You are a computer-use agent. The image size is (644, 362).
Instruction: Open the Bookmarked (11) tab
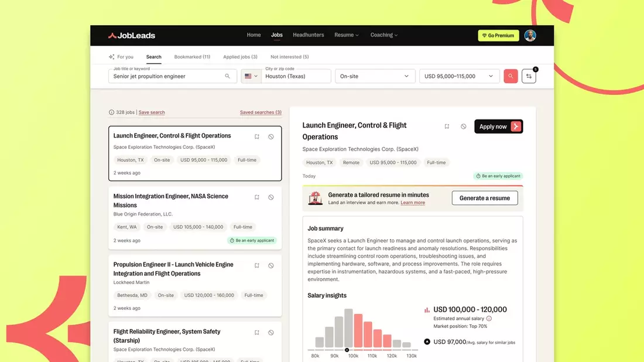tap(192, 57)
